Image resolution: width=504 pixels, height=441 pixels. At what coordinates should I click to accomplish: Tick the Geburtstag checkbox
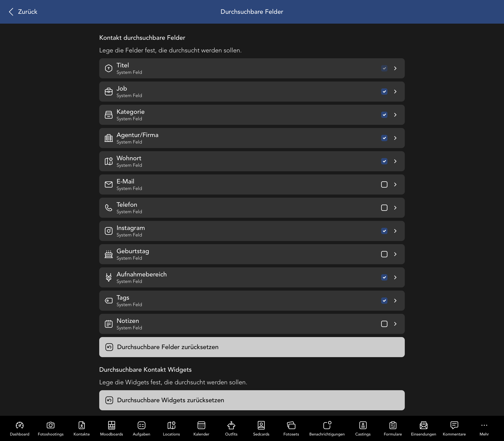[384, 254]
